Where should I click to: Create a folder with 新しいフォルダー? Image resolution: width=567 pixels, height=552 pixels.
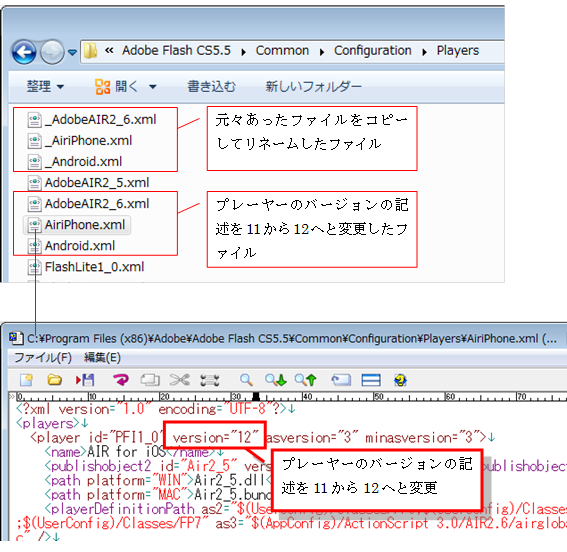[x=314, y=87]
